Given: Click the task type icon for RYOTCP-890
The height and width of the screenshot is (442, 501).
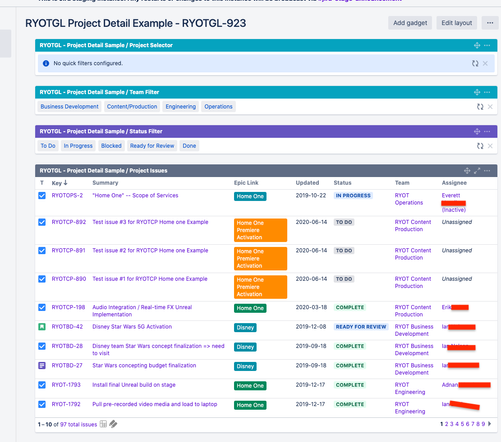Looking at the screenshot, I should click(x=42, y=279).
